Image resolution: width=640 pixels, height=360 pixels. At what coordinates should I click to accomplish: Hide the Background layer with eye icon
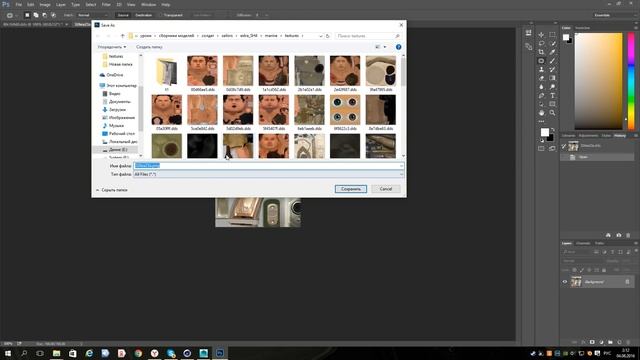[565, 282]
